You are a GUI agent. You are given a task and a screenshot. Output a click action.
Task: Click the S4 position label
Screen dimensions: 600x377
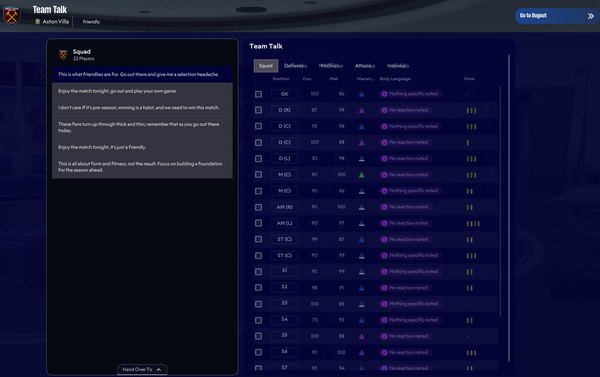(x=284, y=320)
